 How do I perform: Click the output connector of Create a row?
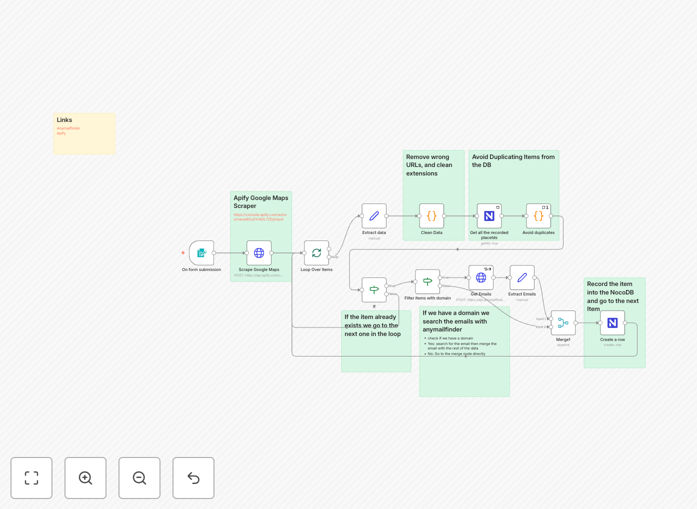click(x=625, y=323)
